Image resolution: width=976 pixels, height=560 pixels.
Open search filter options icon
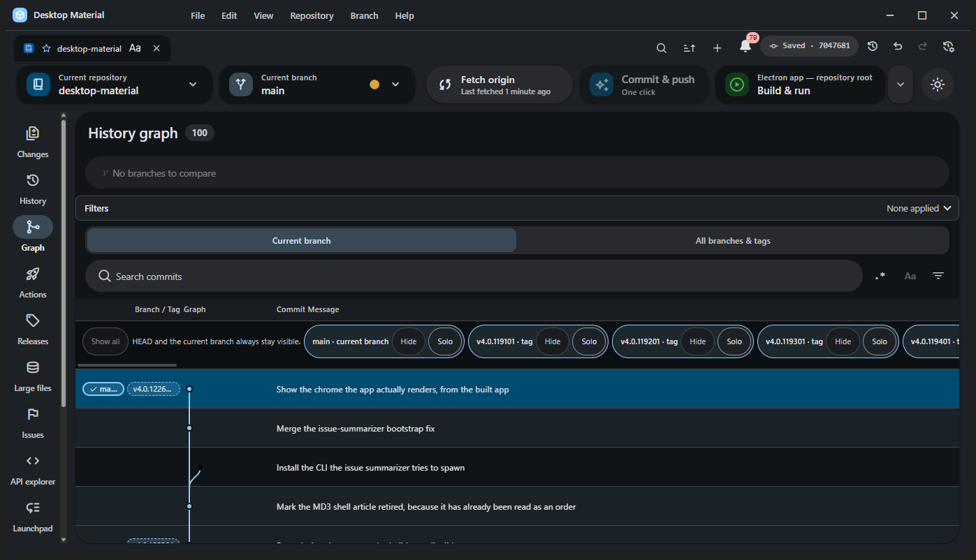pyautogui.click(x=938, y=276)
